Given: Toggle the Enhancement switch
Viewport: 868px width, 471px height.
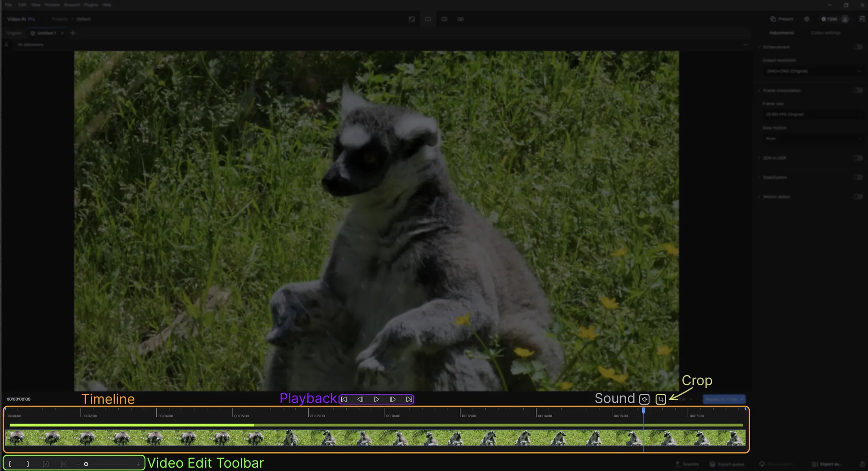Looking at the screenshot, I should [x=858, y=47].
